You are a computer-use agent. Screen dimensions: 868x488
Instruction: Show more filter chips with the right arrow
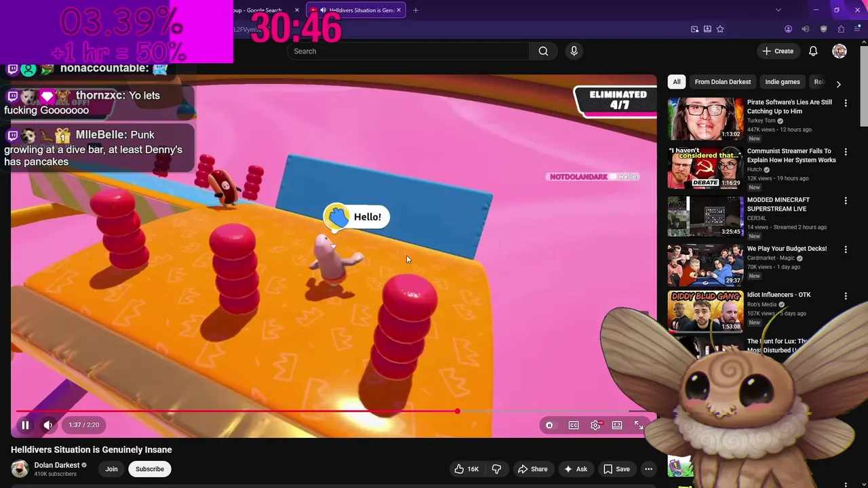838,84
